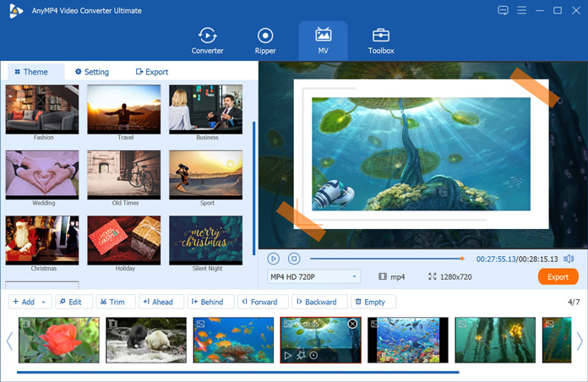Expand the Add dropdown arrow
The height and width of the screenshot is (382, 588).
click(43, 302)
